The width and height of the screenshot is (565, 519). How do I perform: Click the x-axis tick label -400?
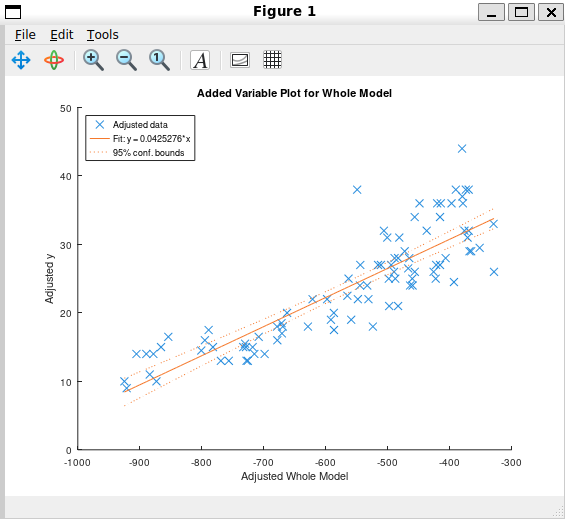[x=449, y=462]
